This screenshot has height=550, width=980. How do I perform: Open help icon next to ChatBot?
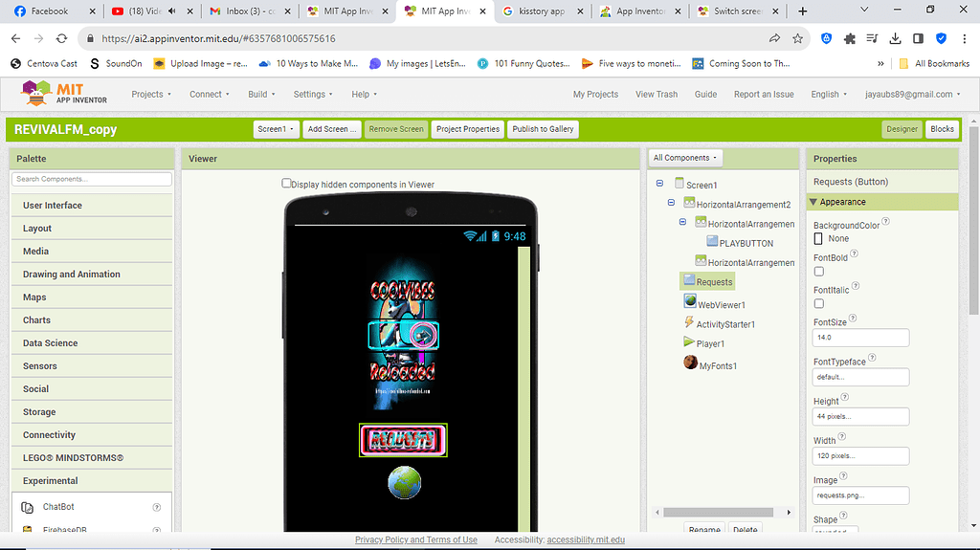tap(157, 507)
